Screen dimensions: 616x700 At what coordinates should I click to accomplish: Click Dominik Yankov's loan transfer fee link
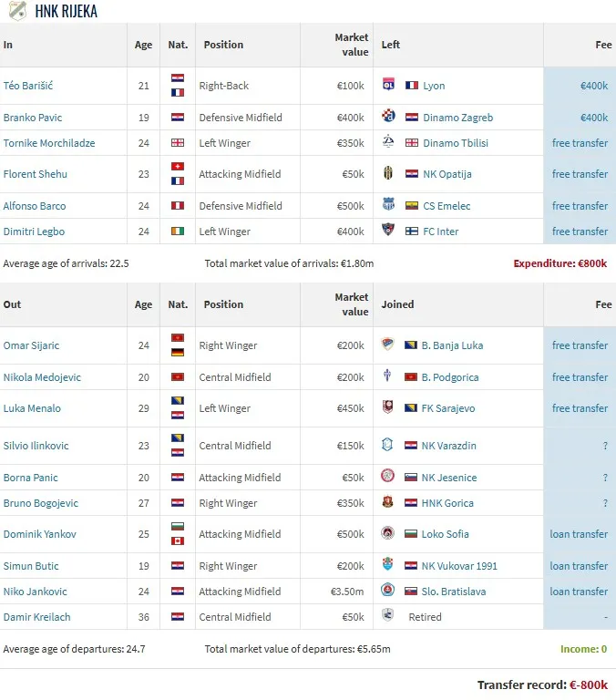tap(579, 534)
